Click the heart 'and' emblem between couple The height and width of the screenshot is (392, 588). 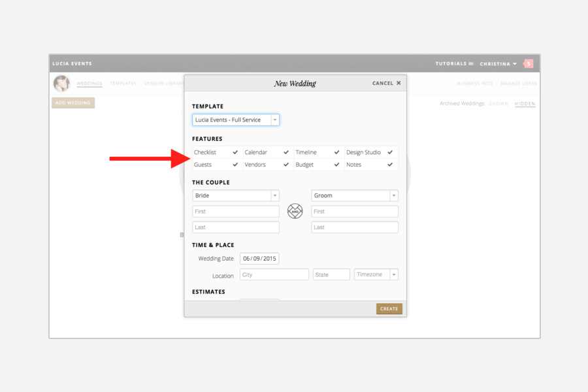pyautogui.click(x=295, y=211)
